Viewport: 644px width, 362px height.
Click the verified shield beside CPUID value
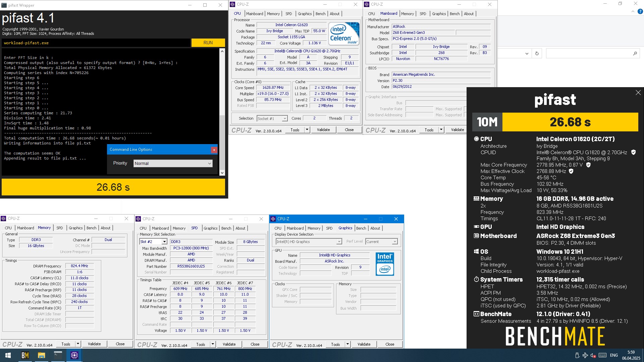pos(633,152)
